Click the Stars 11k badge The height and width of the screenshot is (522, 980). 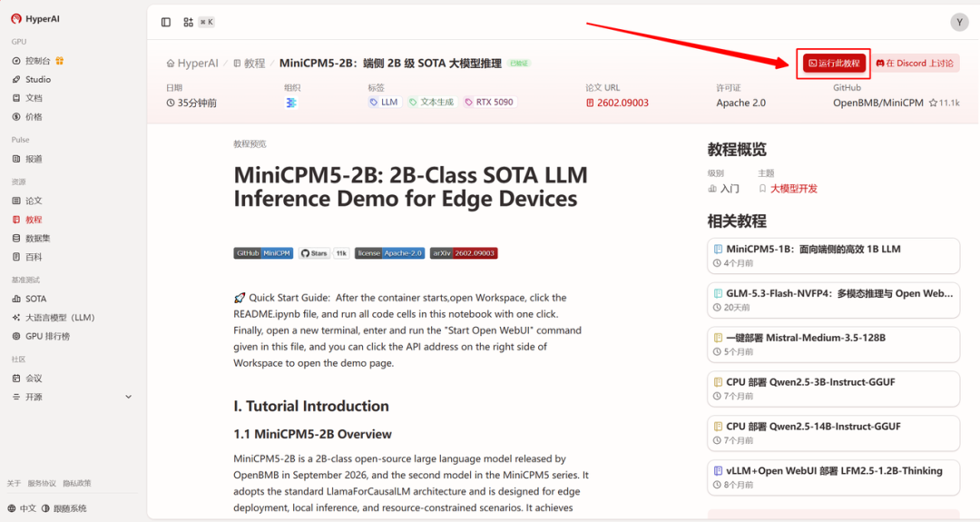click(324, 253)
